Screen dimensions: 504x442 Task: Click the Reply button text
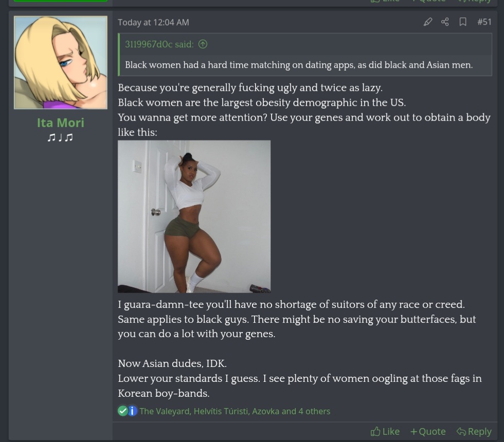click(479, 431)
